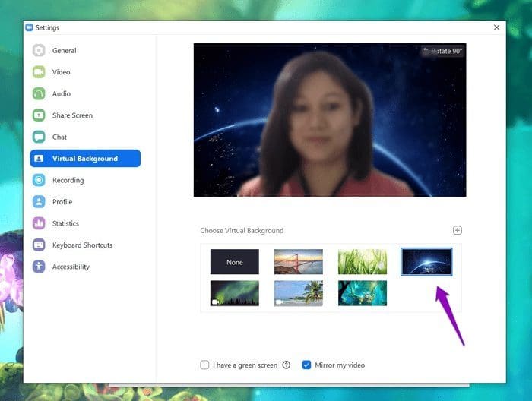
Task: Click the Profile label in sidebar
Action: coord(62,202)
